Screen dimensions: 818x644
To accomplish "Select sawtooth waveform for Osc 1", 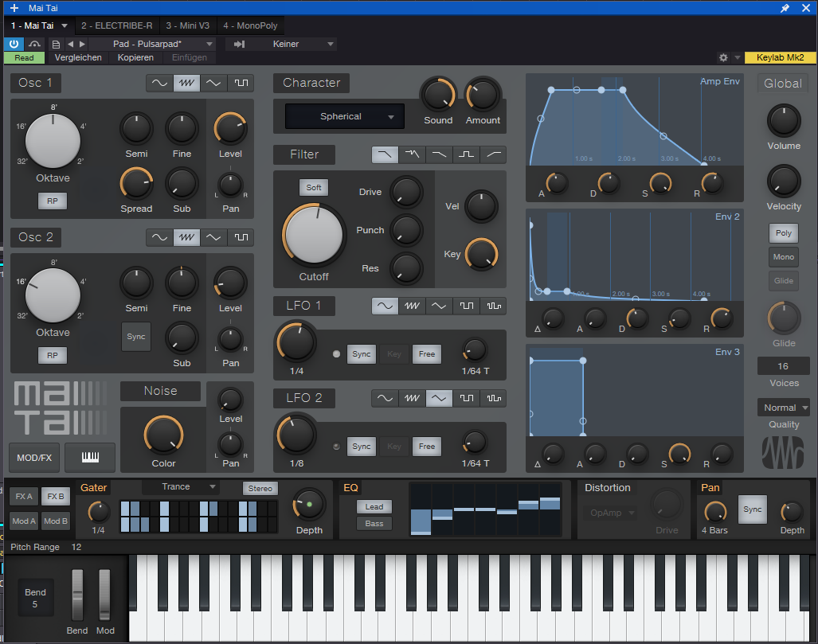I will coord(186,83).
